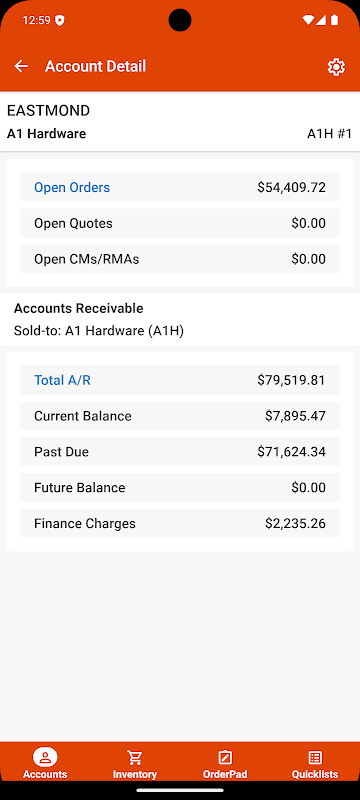Tap the Past Due amount row
Image resolution: width=360 pixels, height=800 pixels.
pos(180,452)
